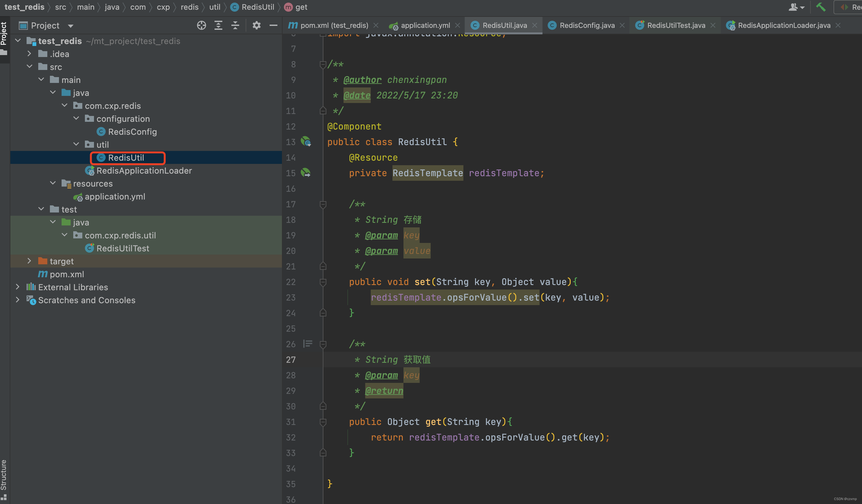Image resolution: width=862 pixels, height=504 pixels.
Task: Click line number 27 in the gutter
Action: pos(291,359)
